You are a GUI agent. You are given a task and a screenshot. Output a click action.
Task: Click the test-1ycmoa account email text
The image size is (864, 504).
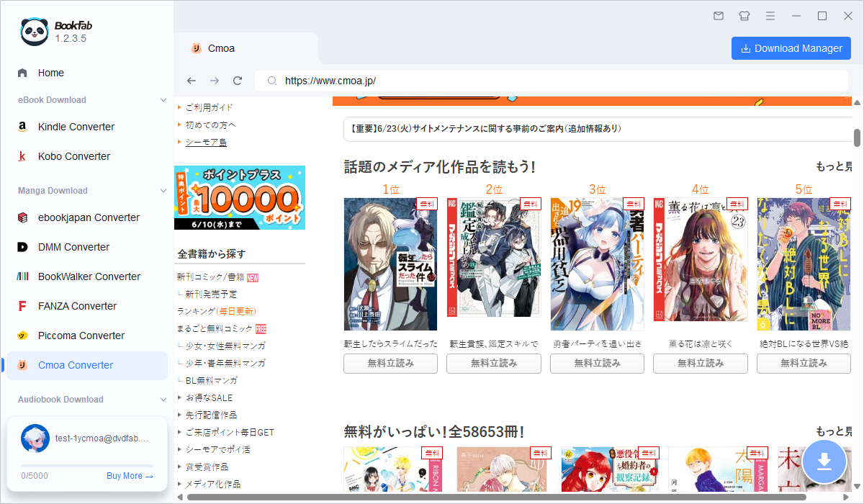point(102,438)
